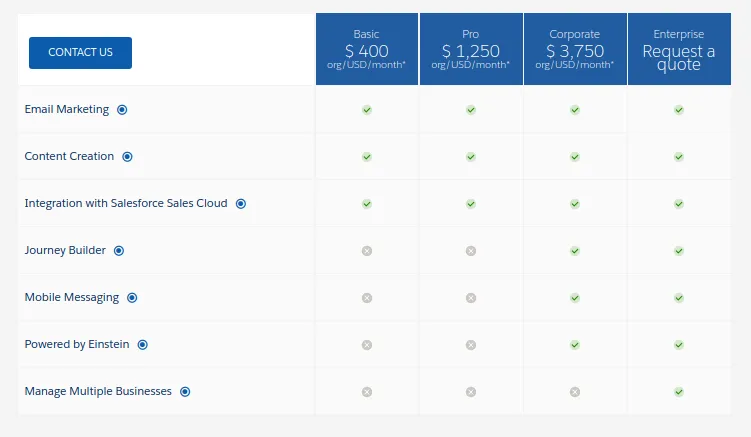The height and width of the screenshot is (437, 751).
Task: Click Salesforce Sales Cloud integration checkmark under Enterprise
Action: (679, 204)
